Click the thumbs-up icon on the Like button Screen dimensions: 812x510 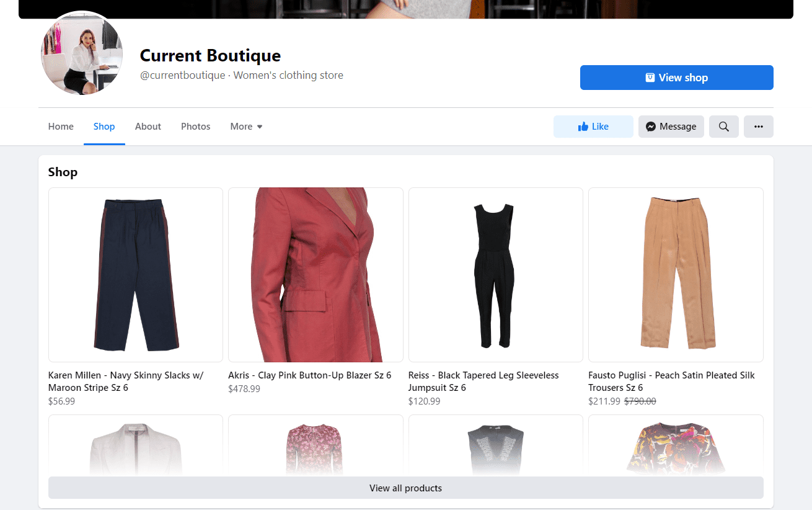[x=583, y=127]
